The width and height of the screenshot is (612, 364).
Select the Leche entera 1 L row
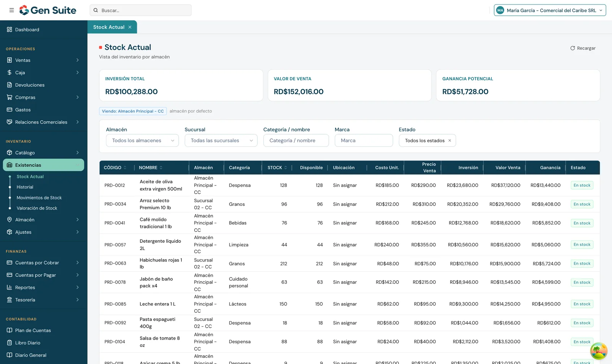click(350, 304)
